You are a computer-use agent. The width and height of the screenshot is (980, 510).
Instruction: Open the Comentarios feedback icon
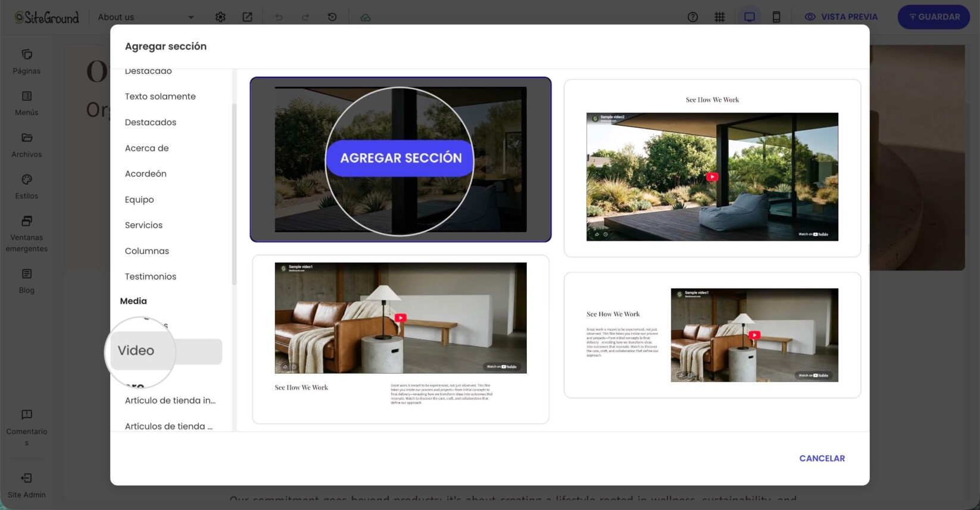pyautogui.click(x=27, y=415)
